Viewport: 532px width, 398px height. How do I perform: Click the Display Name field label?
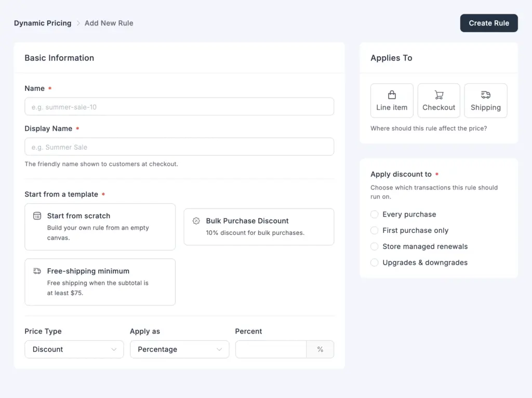48,128
